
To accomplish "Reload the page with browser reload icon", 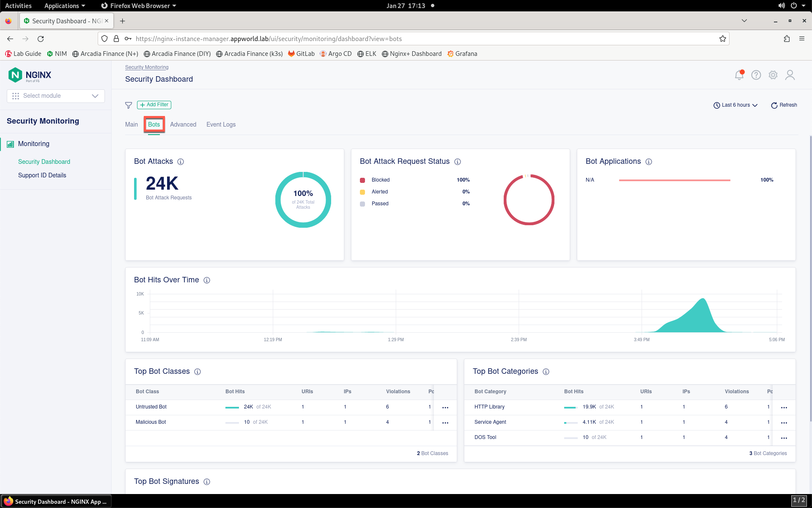I will click(41, 39).
